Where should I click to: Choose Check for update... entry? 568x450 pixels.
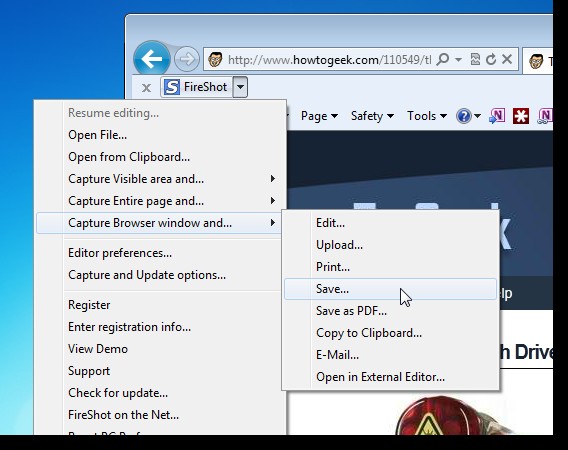(x=159, y=393)
